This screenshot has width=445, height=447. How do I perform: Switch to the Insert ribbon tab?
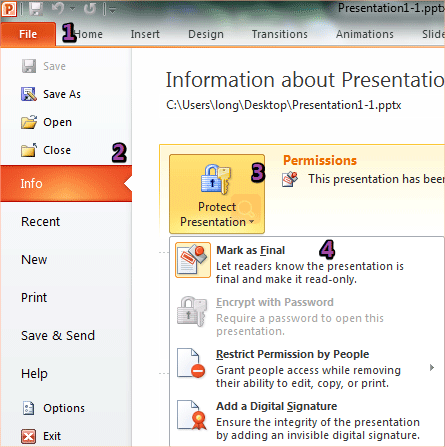145,34
